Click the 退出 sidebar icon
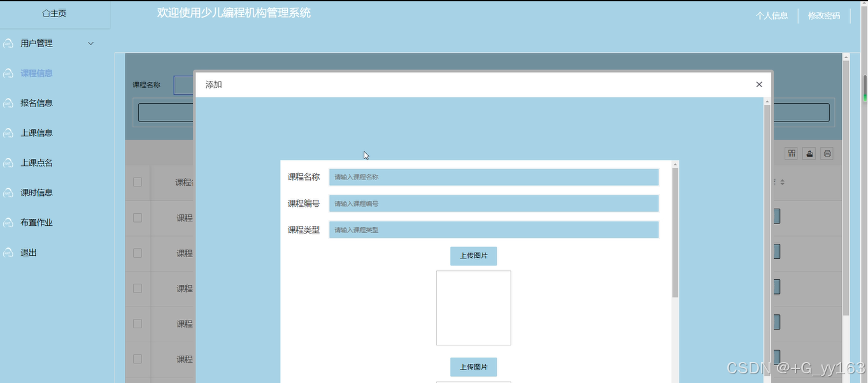The width and height of the screenshot is (868, 383). point(8,253)
